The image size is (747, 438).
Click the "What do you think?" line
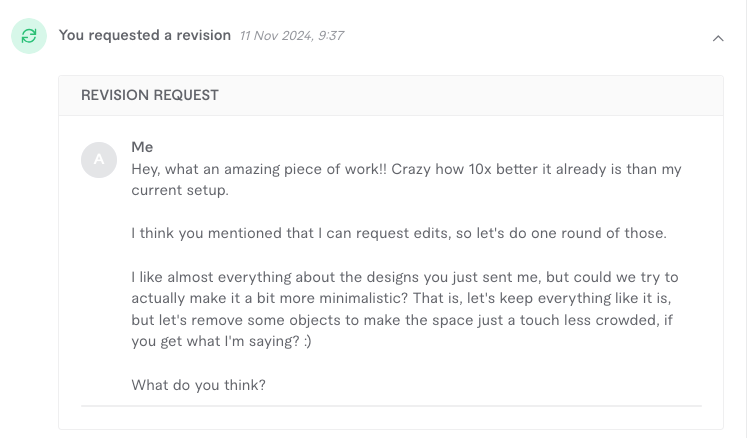click(x=199, y=385)
